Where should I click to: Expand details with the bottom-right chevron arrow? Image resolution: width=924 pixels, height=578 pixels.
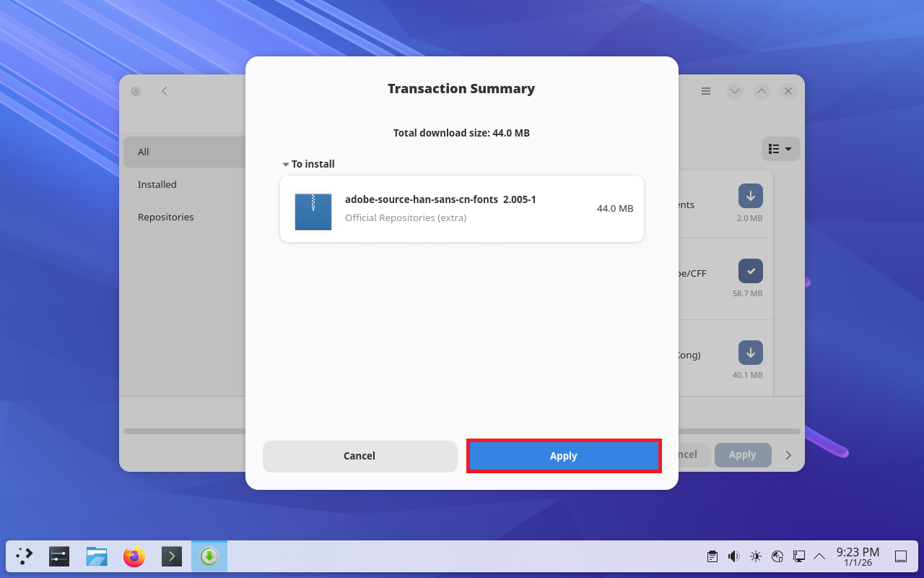pyautogui.click(x=788, y=455)
